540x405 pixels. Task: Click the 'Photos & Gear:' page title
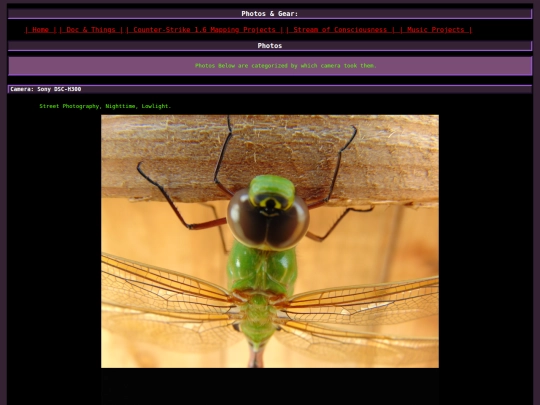click(x=270, y=14)
